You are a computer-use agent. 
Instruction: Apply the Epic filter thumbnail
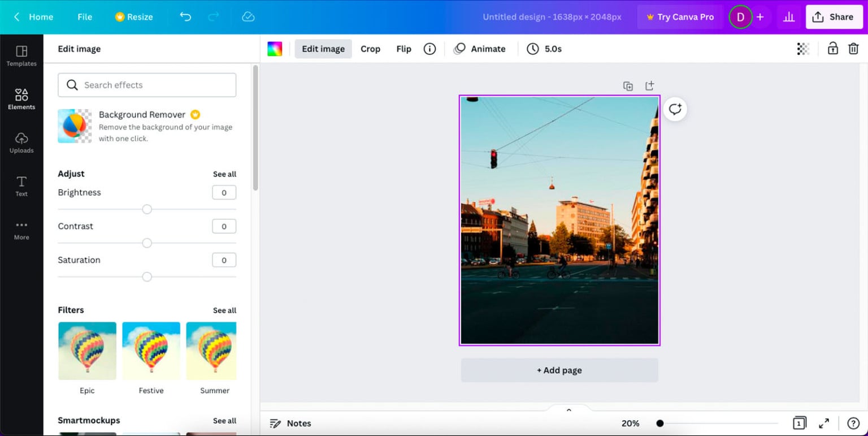[87, 351]
